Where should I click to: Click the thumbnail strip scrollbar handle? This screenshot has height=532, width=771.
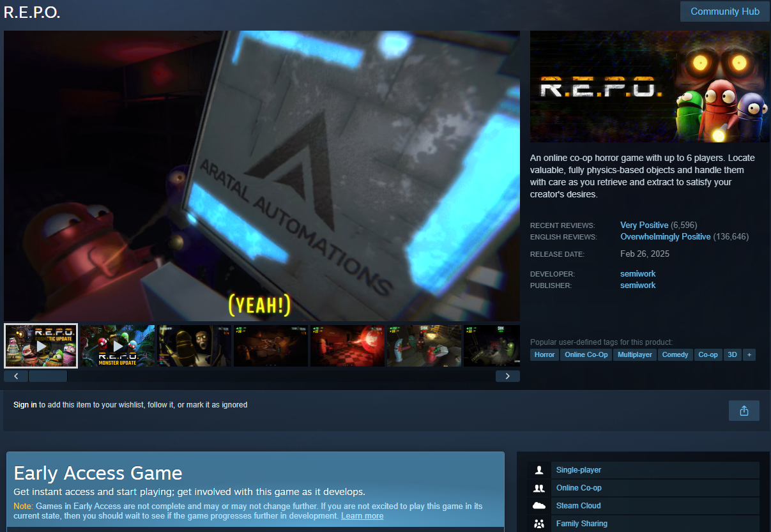tap(48, 376)
